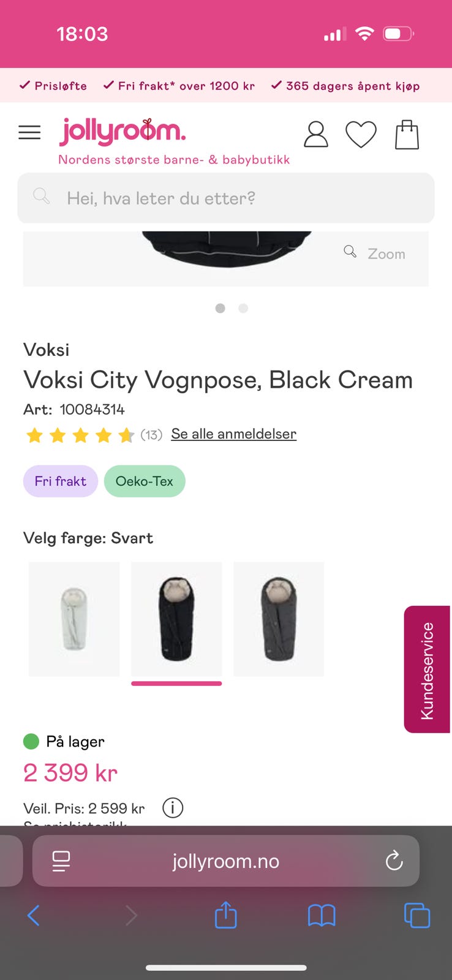Open the shopping bag cart

407,135
